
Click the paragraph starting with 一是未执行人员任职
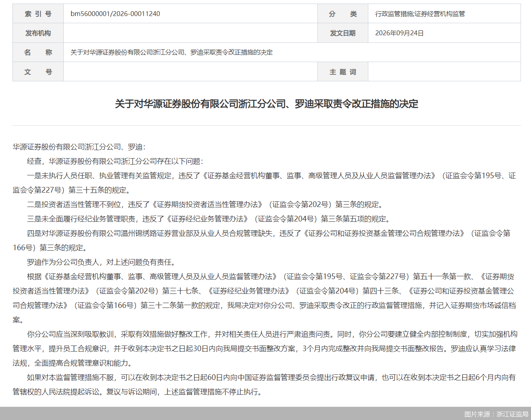pos(264,183)
